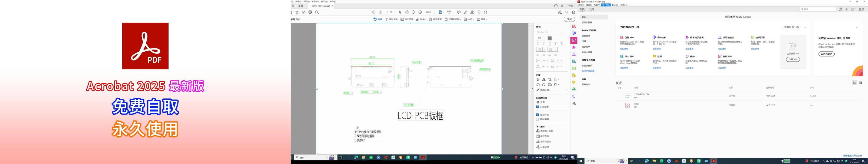Screen dimensions: 868x164
Task: Click the pink Edit PDF icon in the right rail
Action: [574, 40]
